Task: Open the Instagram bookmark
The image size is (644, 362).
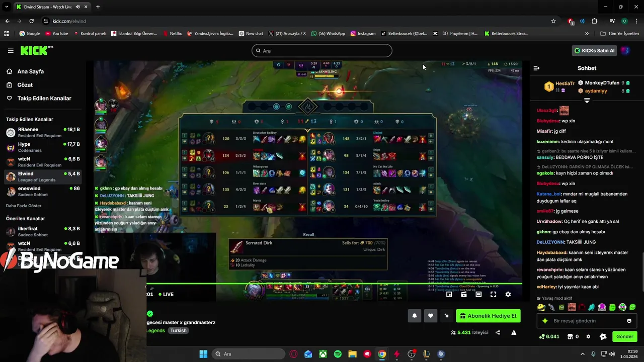Action: point(363,33)
